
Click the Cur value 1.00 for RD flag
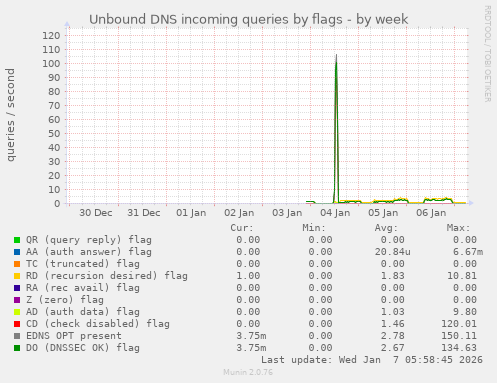pos(248,276)
